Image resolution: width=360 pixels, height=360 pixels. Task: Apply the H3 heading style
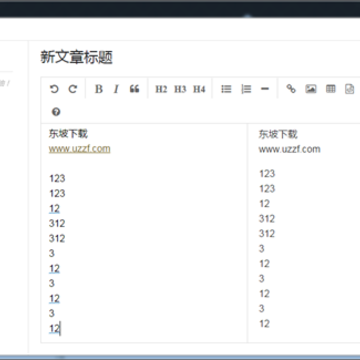coord(180,89)
